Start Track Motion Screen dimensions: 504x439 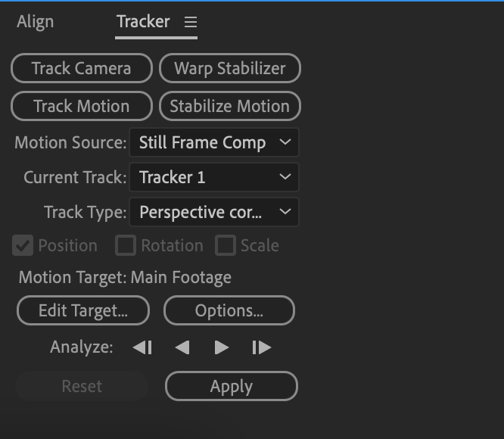click(x=82, y=107)
